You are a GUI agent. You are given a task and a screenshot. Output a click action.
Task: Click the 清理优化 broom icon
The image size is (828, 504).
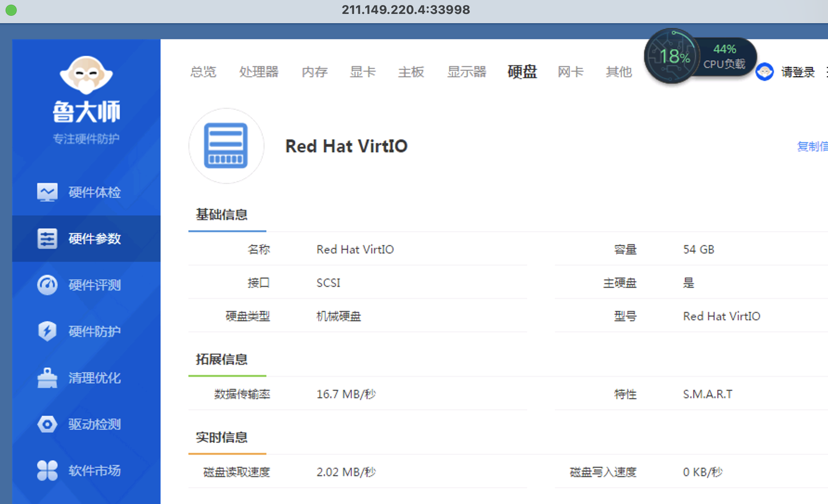[47, 378]
